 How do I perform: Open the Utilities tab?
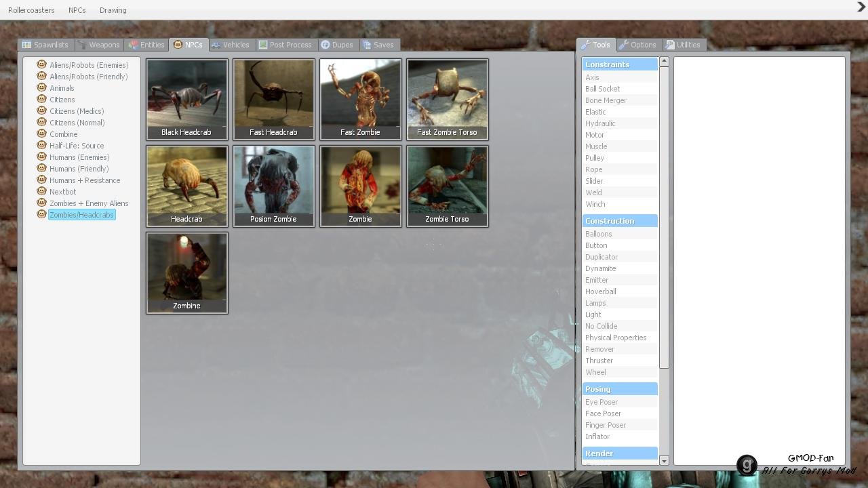pyautogui.click(x=684, y=45)
